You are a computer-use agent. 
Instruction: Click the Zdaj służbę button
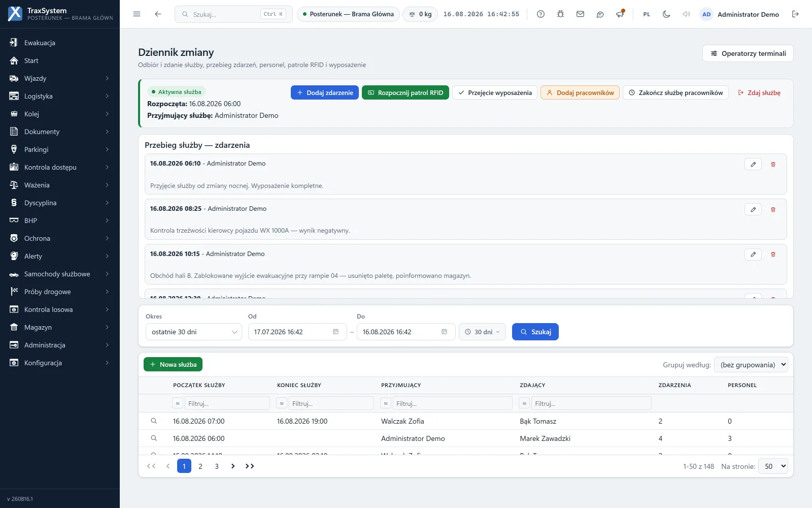[x=759, y=92]
